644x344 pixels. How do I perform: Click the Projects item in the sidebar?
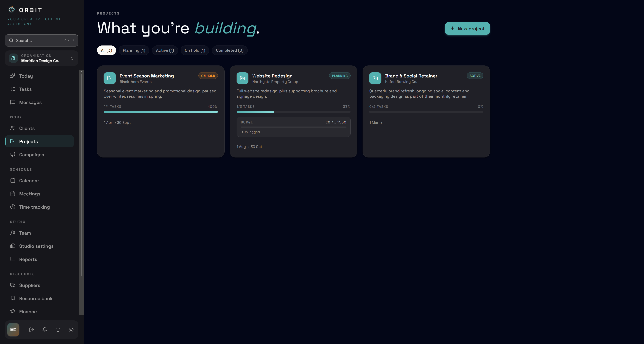click(x=39, y=141)
